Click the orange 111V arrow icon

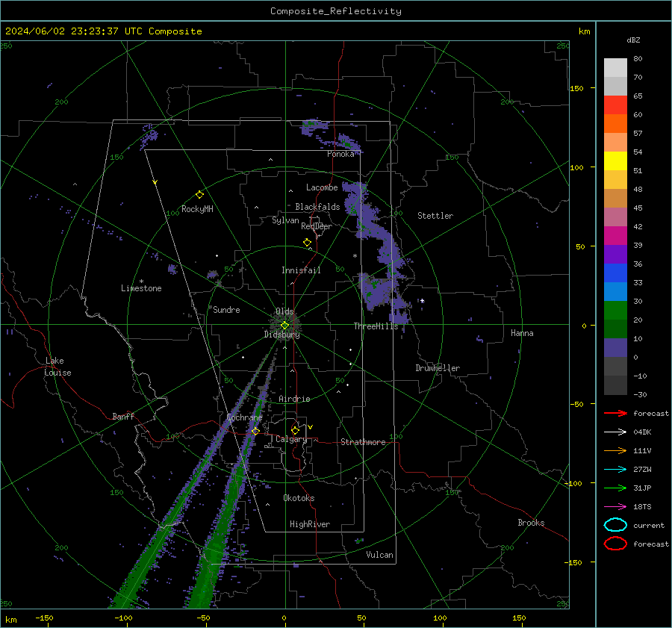[615, 450]
